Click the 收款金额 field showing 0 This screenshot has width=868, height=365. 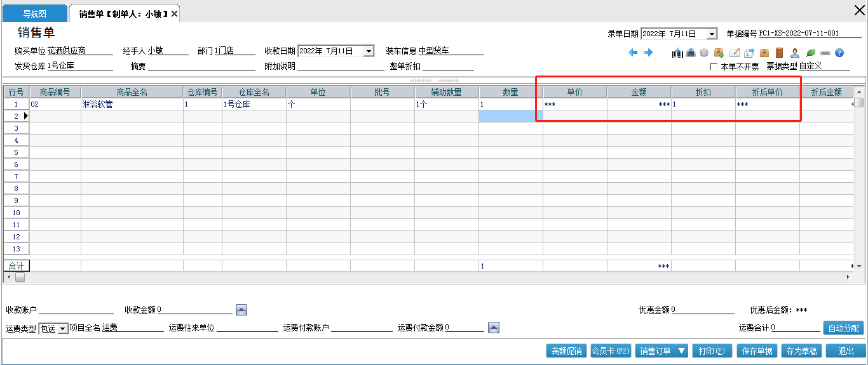click(x=194, y=310)
